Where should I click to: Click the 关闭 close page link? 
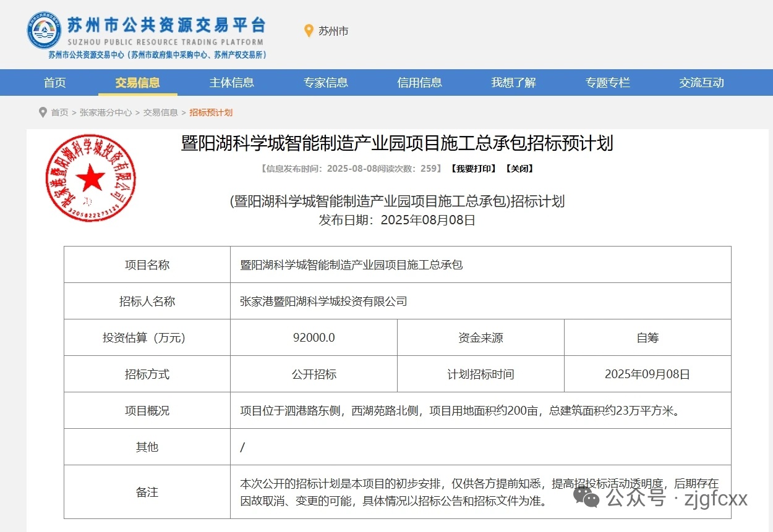tap(519, 169)
